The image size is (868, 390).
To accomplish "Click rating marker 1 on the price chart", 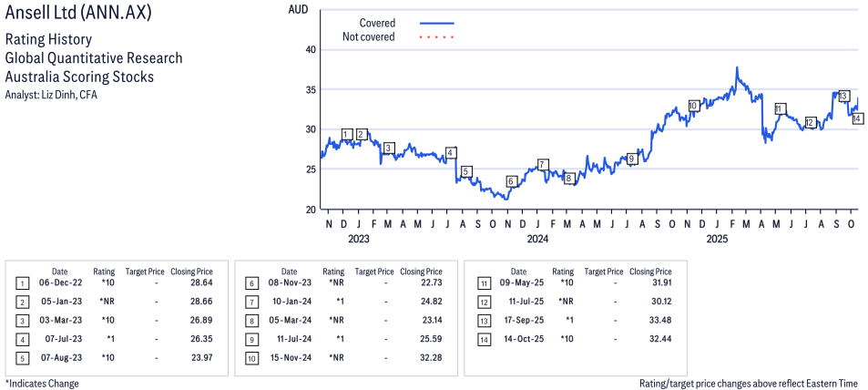I will click(x=346, y=135).
